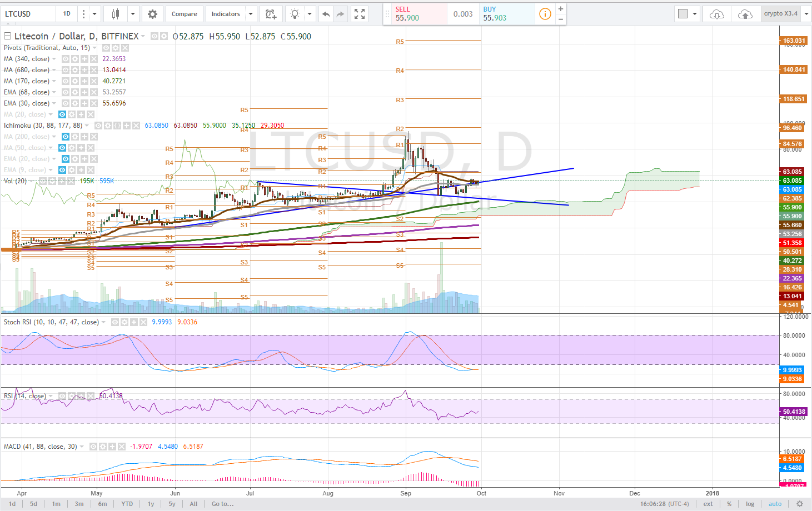This screenshot has width=812, height=511.
Task: Show the hidden MA (200, close) indicator
Action: [x=65, y=137]
